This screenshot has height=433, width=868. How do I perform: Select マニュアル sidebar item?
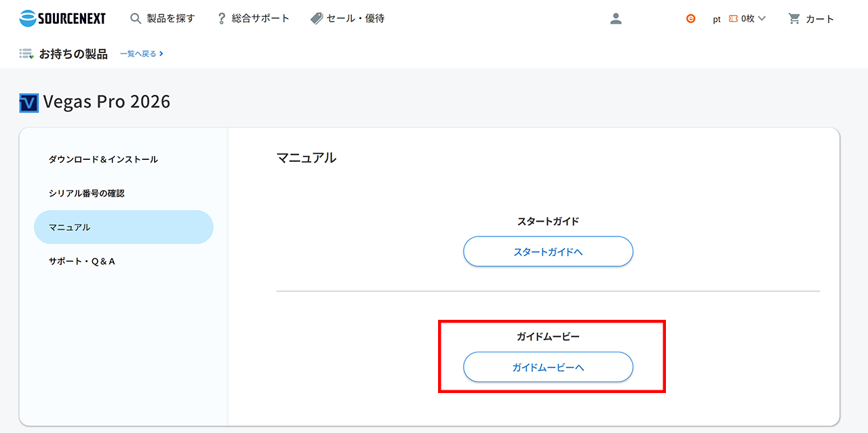click(x=123, y=227)
